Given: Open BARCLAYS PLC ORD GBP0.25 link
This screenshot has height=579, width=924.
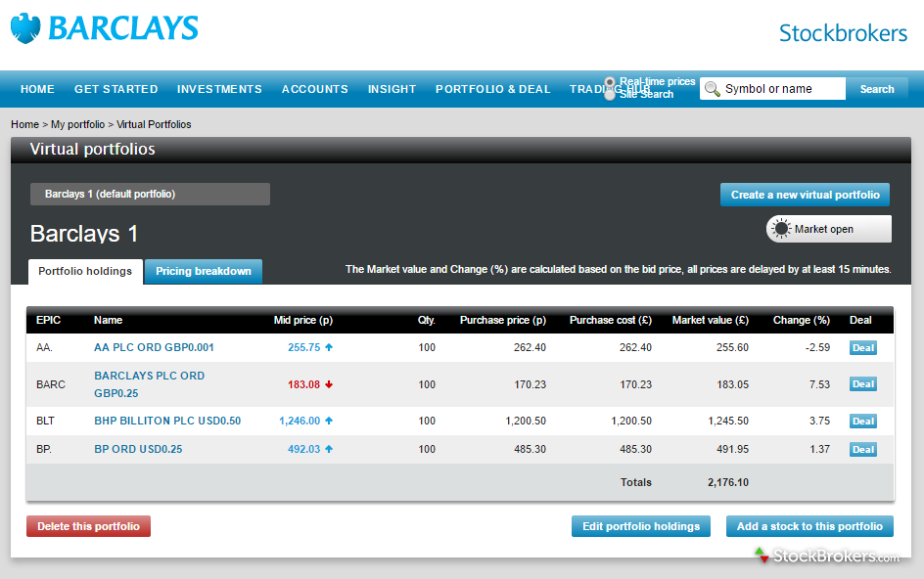Looking at the screenshot, I should tap(149, 384).
